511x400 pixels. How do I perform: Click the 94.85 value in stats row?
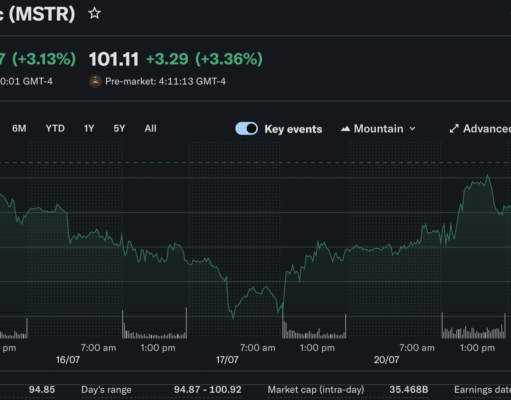pyautogui.click(x=42, y=390)
